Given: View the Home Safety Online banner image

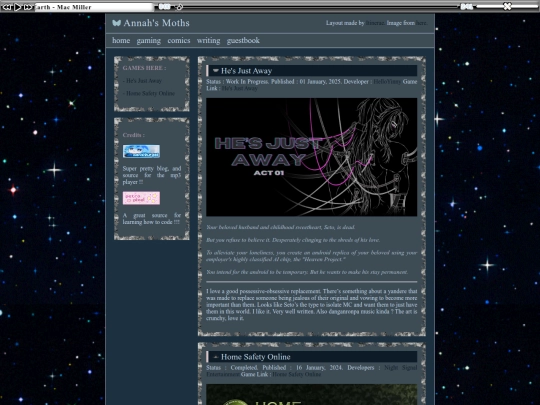Looking at the screenshot, I should (311, 395).
